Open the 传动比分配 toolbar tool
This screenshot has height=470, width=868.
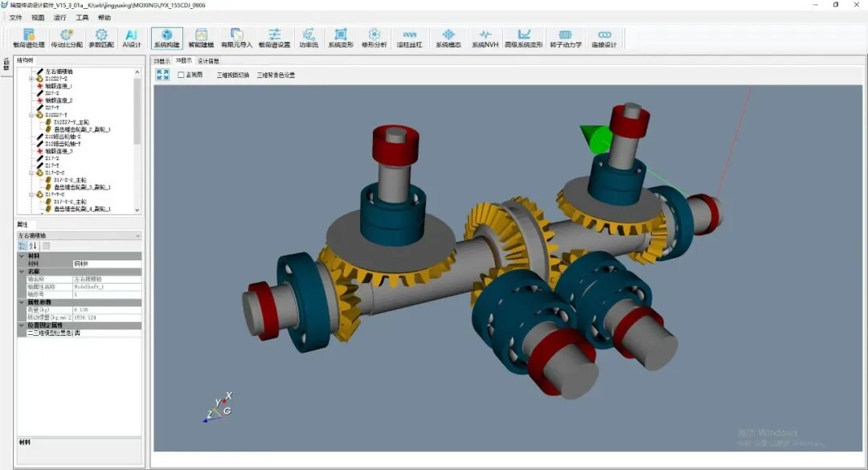(66, 38)
